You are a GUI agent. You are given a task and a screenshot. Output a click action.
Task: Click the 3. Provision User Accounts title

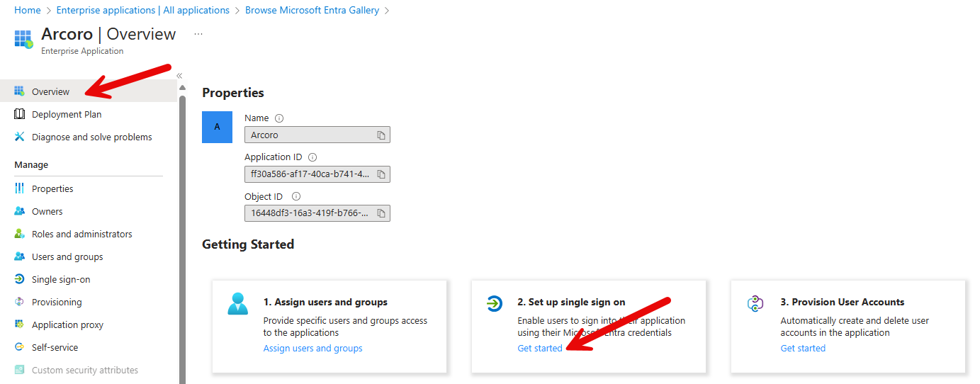click(843, 302)
